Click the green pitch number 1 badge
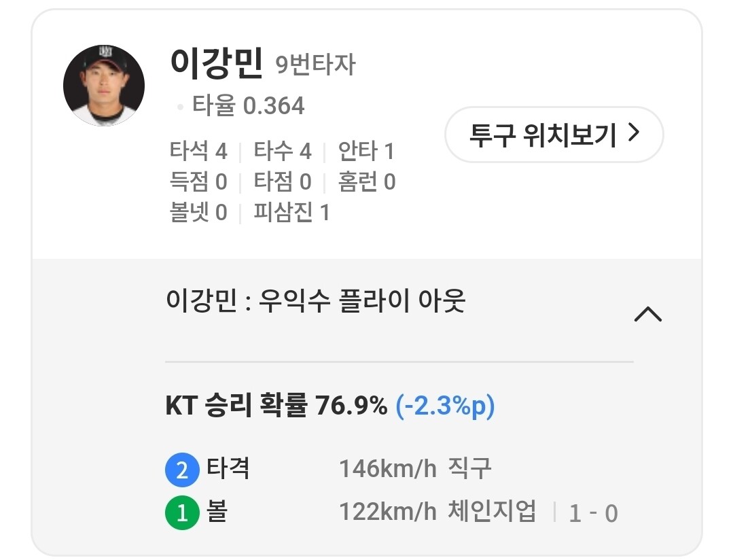Viewport: 733px width, 560px height. coord(182,513)
